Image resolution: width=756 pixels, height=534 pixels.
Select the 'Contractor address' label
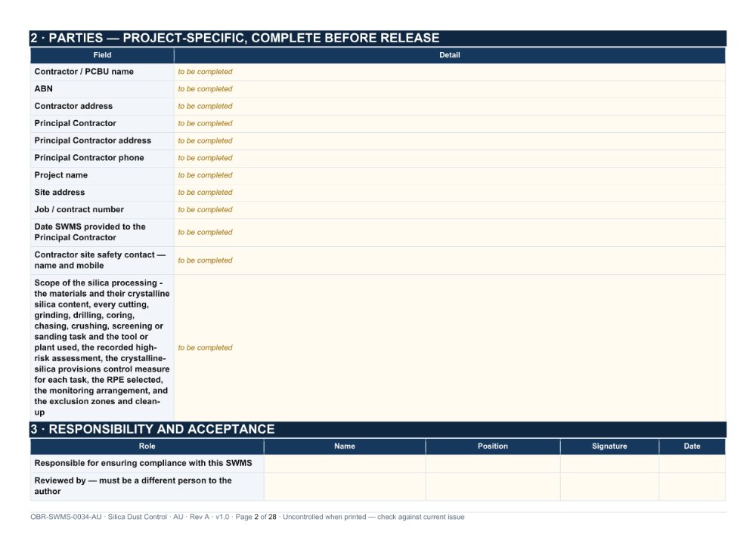click(73, 106)
